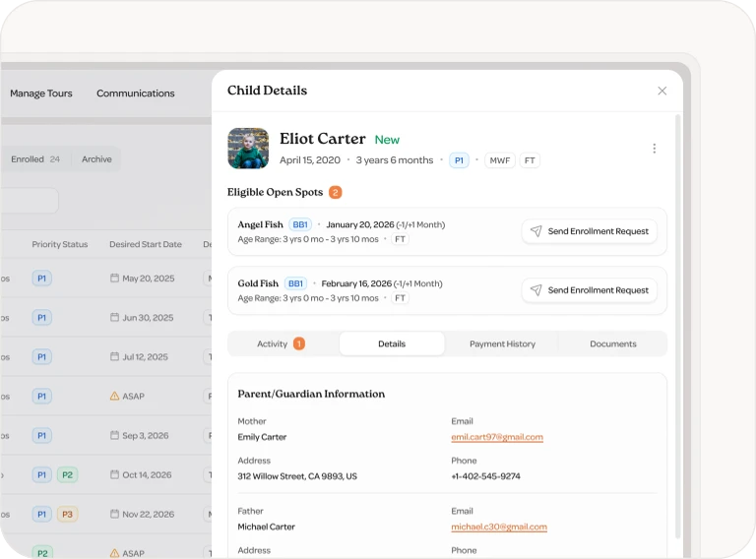This screenshot has height=559, width=756.
Task: Click the Activity notification badge showing 1
Action: 299,343
